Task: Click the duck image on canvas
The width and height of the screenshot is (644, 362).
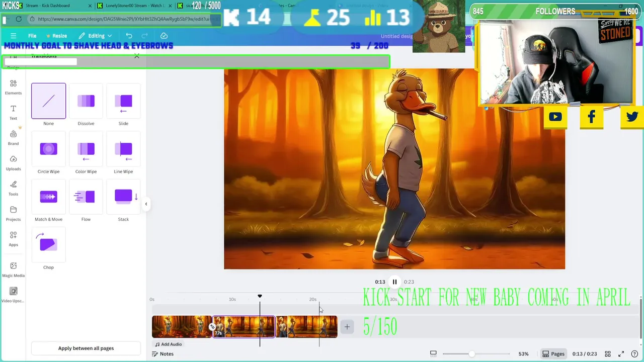Action: [x=394, y=169]
